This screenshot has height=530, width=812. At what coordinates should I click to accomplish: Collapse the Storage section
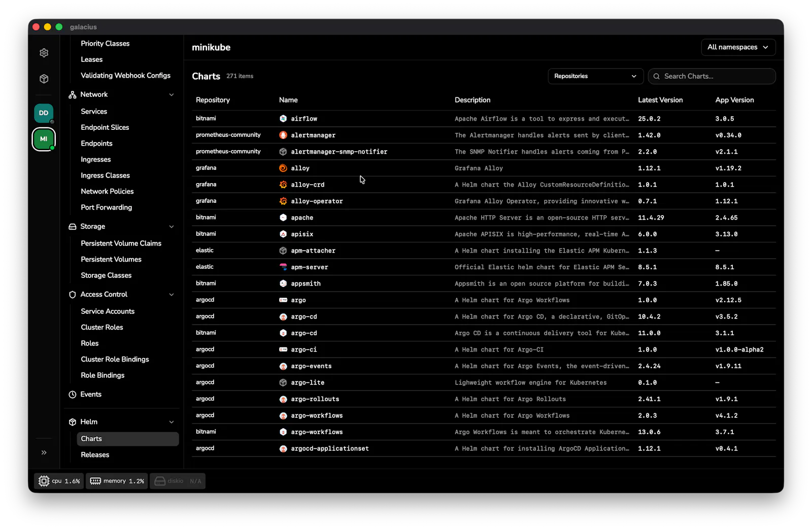tap(172, 227)
